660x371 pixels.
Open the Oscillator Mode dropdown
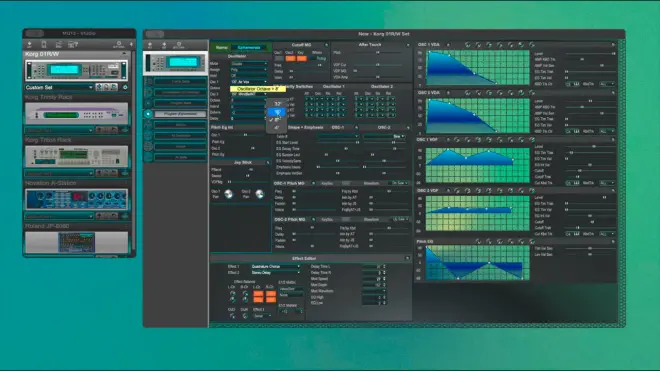pos(249,64)
